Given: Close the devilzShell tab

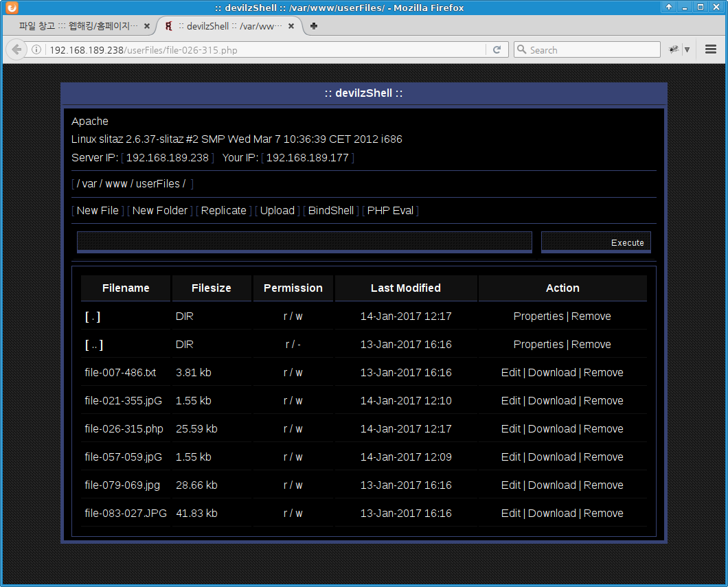Looking at the screenshot, I should tap(291, 26).
